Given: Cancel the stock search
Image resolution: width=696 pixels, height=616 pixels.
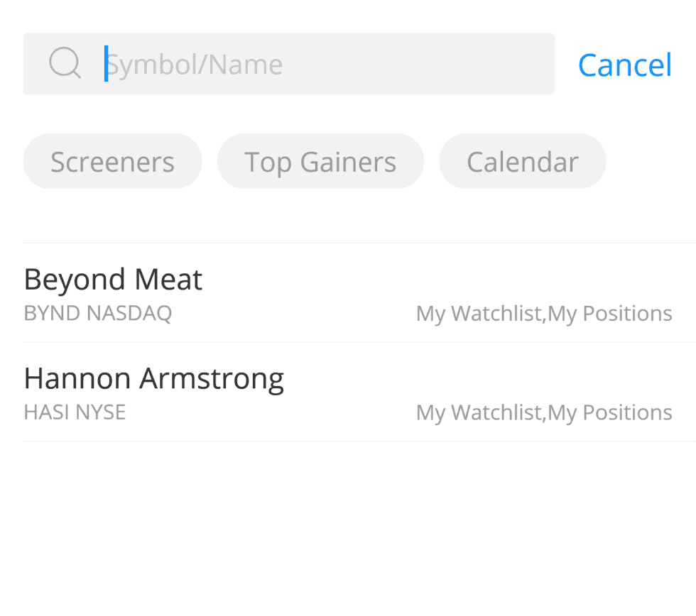Looking at the screenshot, I should point(624,65).
